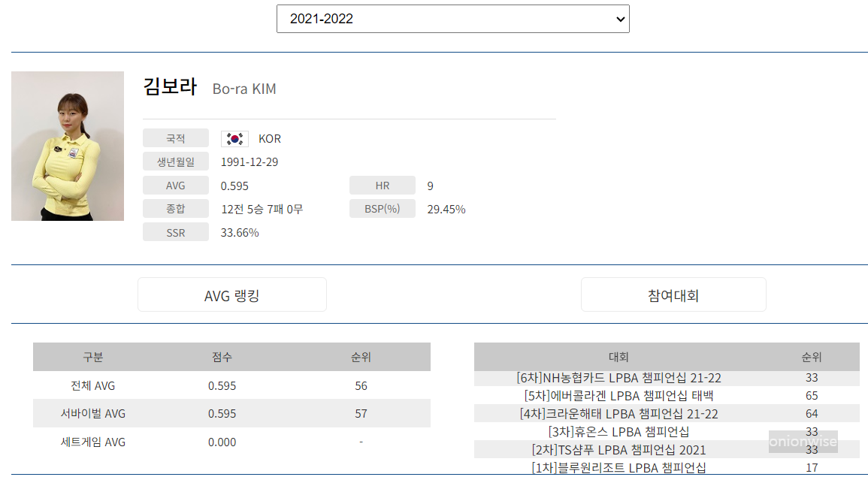Click the 국적 label chip
This screenshot has height=483, width=868.
[x=175, y=138]
